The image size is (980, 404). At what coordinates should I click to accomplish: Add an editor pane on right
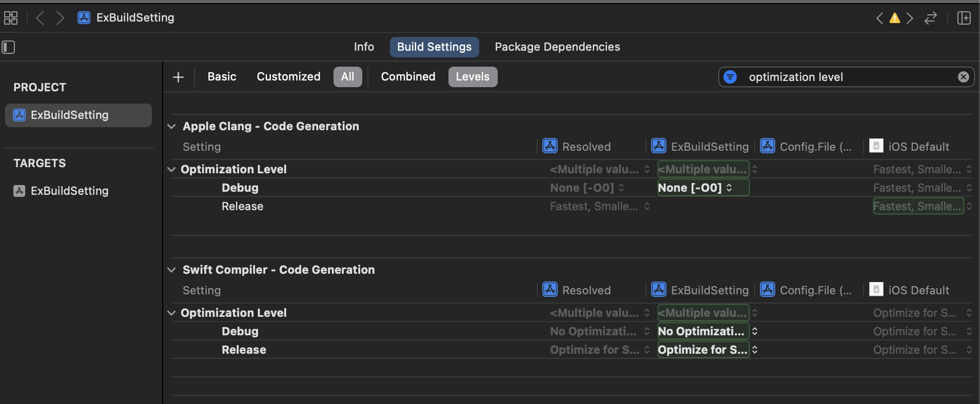964,18
